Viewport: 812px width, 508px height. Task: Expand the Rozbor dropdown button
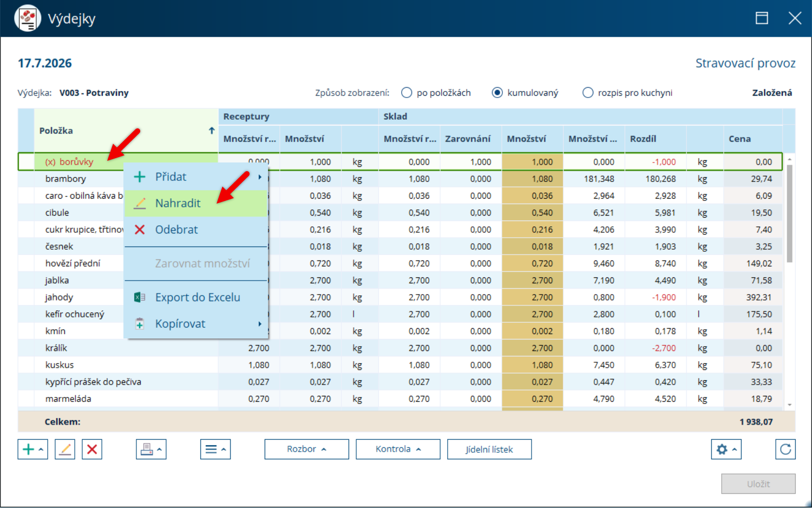click(306, 449)
